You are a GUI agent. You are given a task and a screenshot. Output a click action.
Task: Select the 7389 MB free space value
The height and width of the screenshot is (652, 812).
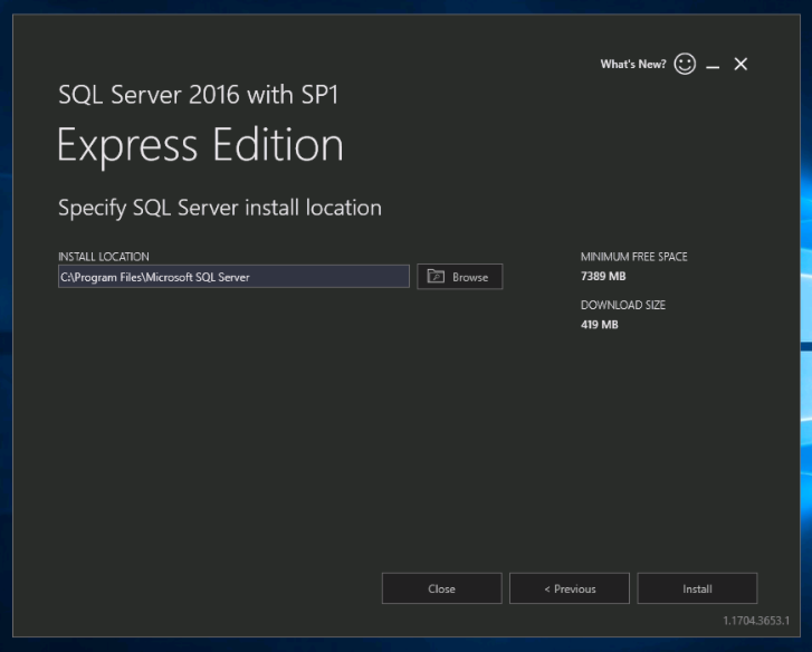603,276
